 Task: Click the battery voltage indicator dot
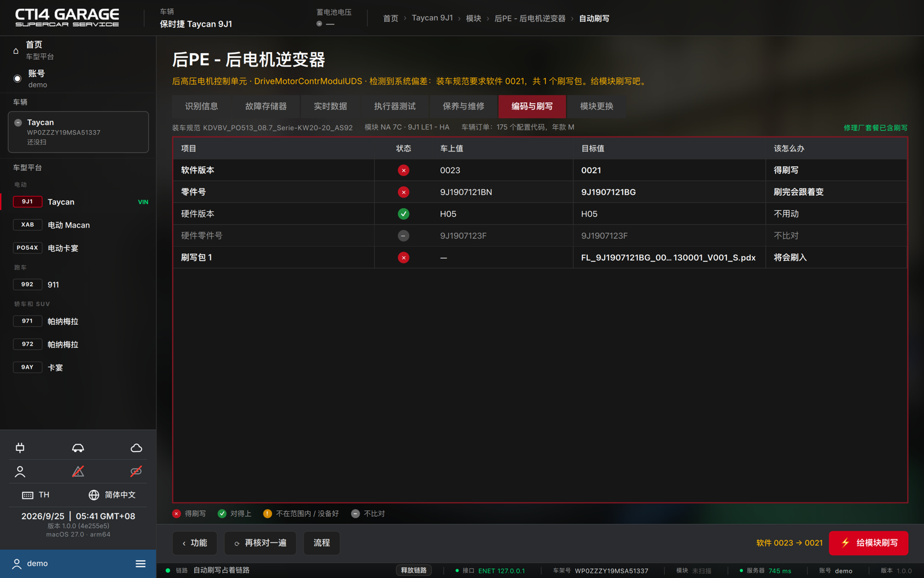(319, 24)
